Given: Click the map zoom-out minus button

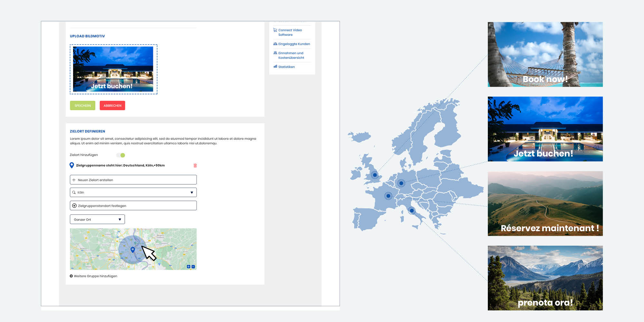Looking at the screenshot, I should [x=193, y=267].
